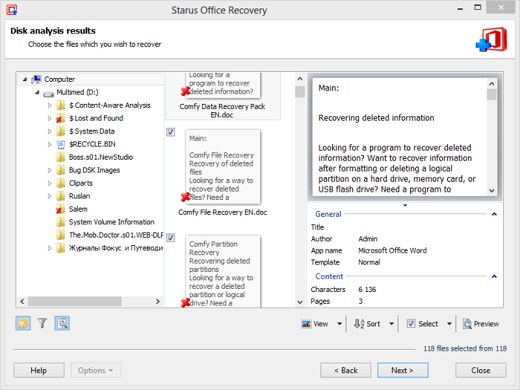Select the Computer tree item
This screenshot has width=520, height=390.
pos(59,79)
